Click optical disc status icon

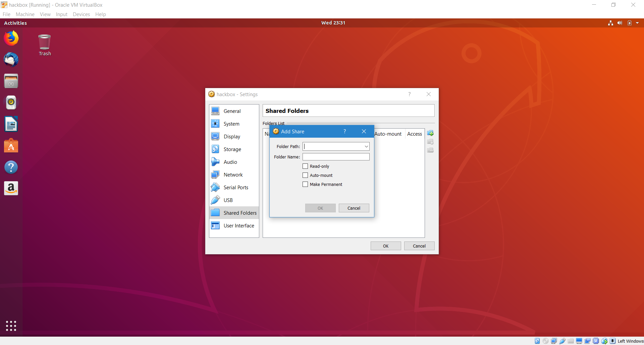[x=545, y=341]
